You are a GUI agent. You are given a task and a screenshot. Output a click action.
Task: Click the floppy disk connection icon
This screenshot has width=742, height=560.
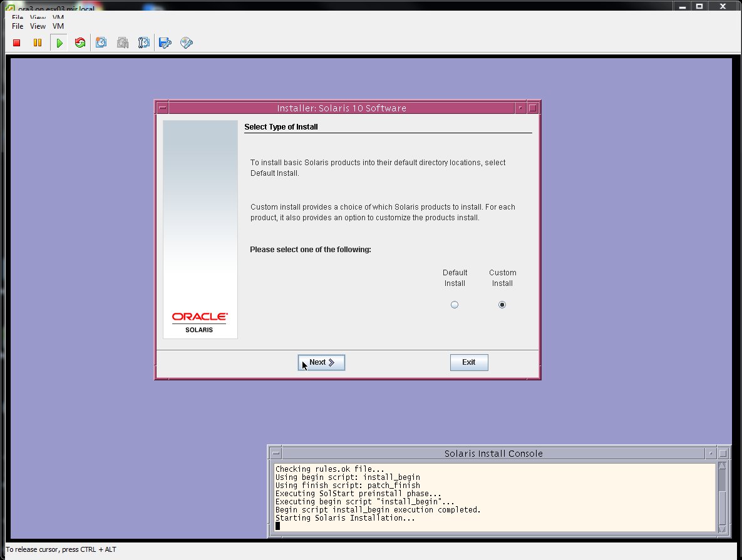165,43
